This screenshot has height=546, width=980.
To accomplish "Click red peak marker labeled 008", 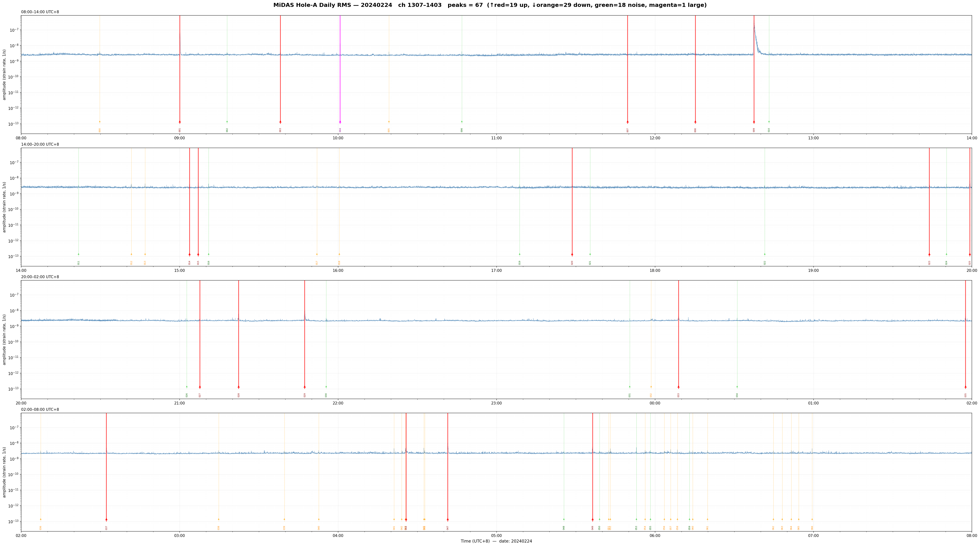I will (695, 122).
